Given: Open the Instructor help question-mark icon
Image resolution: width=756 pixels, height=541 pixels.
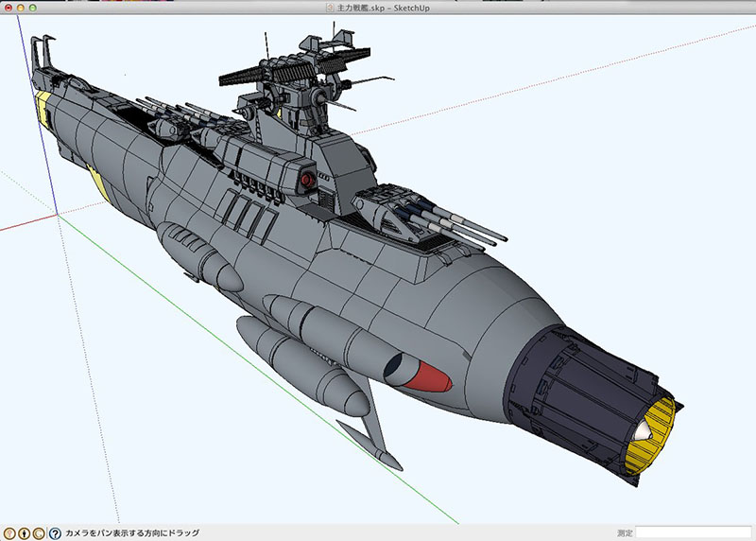Looking at the screenshot, I should click(55, 533).
